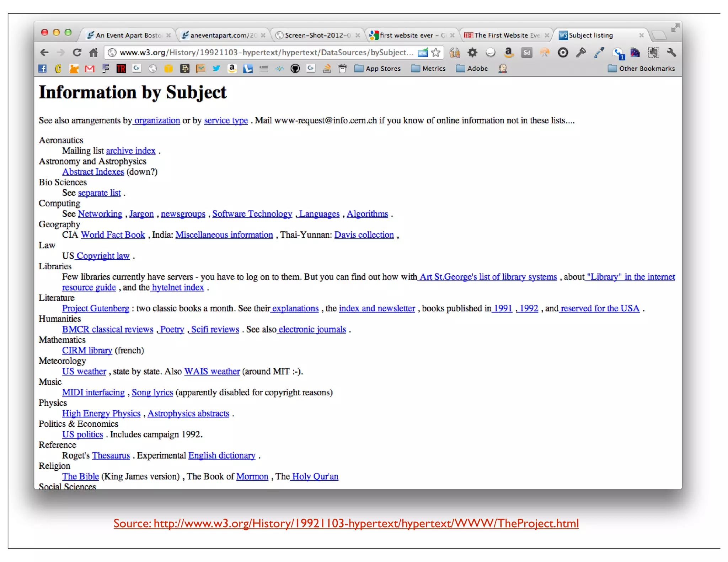Open the App Stores bookmark folder
The width and height of the screenshot is (728, 562).
pos(378,69)
